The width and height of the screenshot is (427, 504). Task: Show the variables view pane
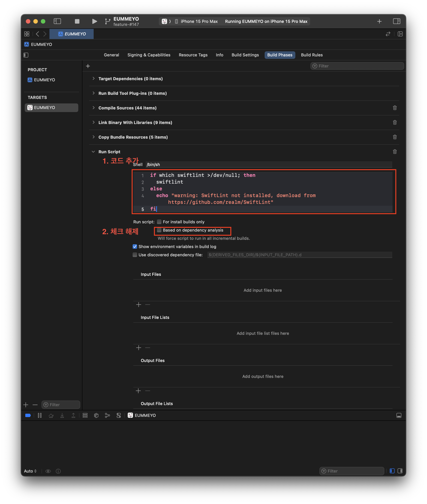392,471
